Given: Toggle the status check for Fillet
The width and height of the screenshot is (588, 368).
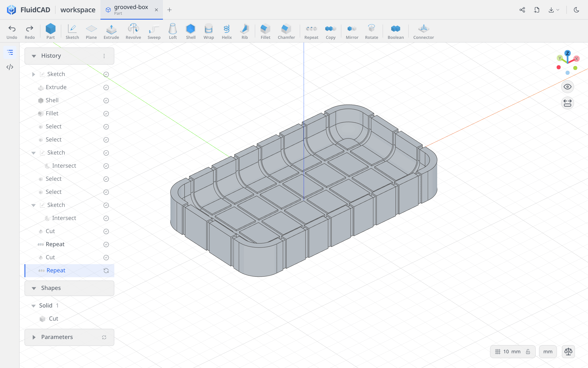Looking at the screenshot, I should [x=106, y=114].
